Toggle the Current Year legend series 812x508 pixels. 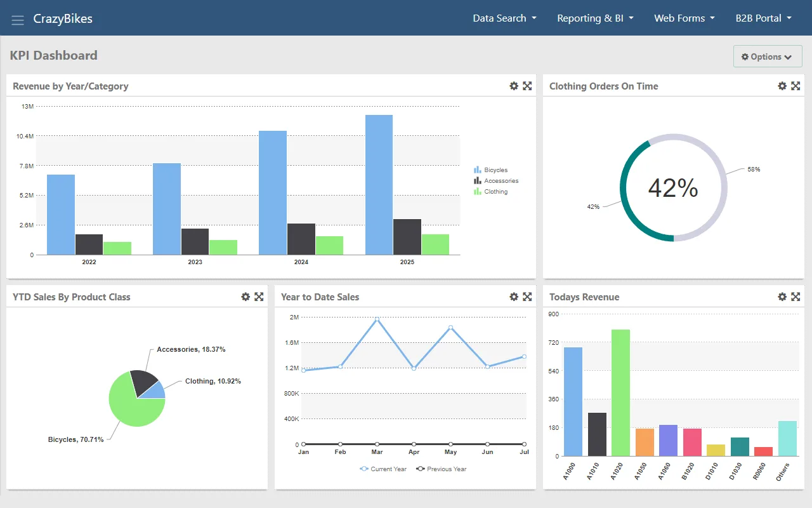[383, 469]
